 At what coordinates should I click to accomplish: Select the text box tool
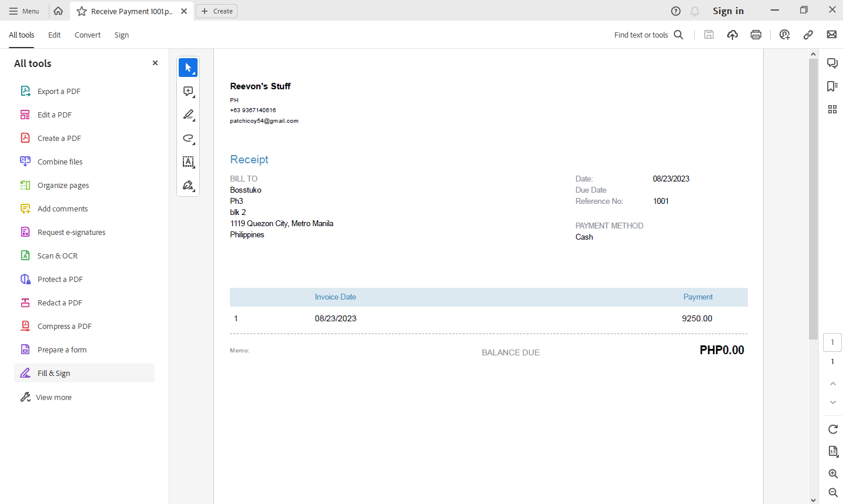(188, 162)
